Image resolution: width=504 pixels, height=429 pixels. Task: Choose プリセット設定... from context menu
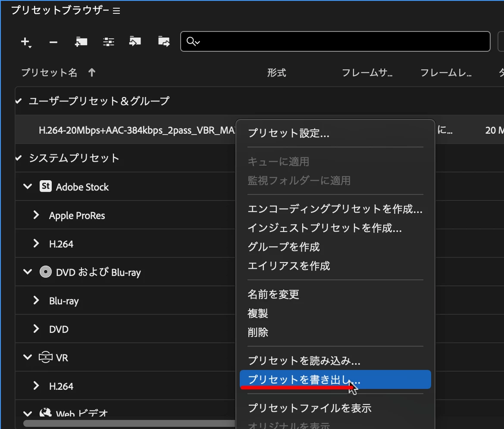coord(335,133)
